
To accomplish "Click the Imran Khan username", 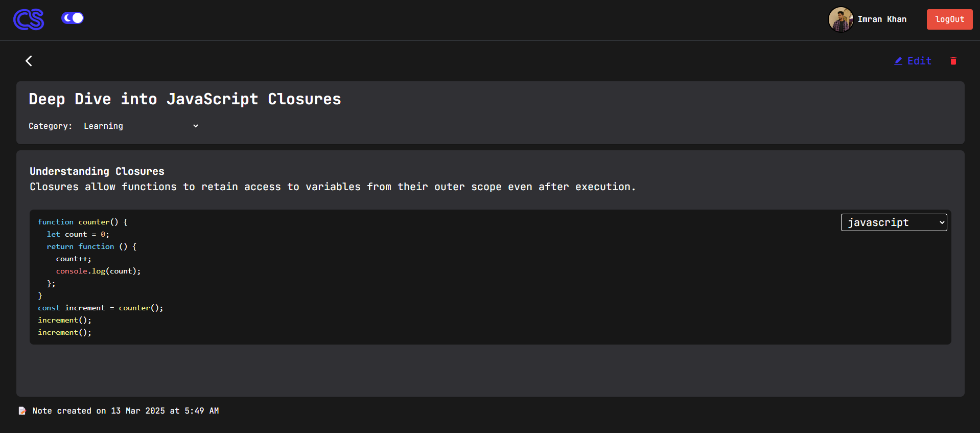I will click(x=882, y=19).
